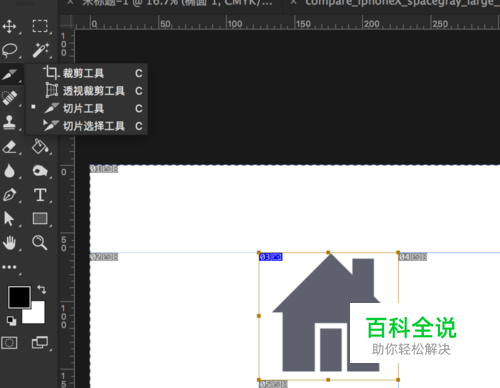The width and height of the screenshot is (500, 388).
Task: Select the Healing Brush bandage tool
Action: [9, 98]
